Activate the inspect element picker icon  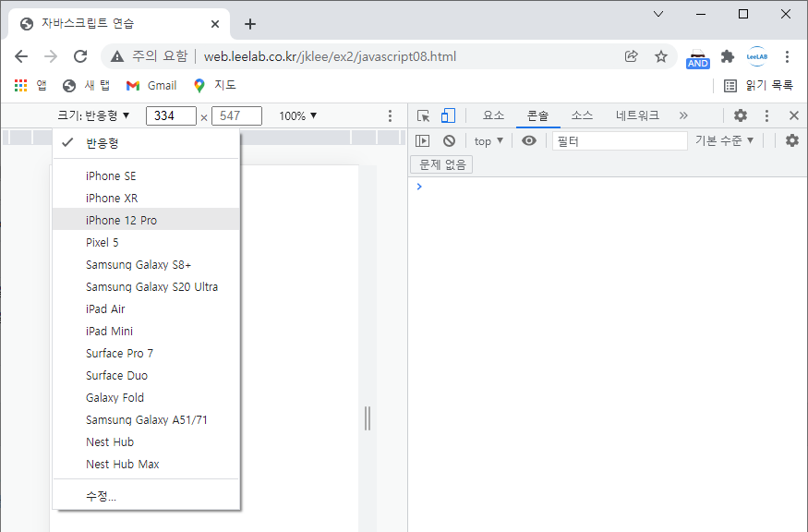pyautogui.click(x=423, y=115)
